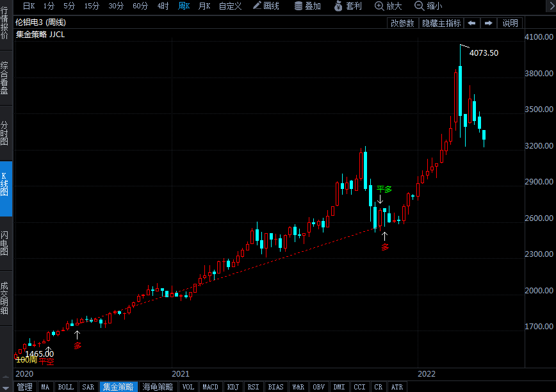556x392 pixels.
Task: Select the 月K monthly period
Action: [x=204, y=6]
